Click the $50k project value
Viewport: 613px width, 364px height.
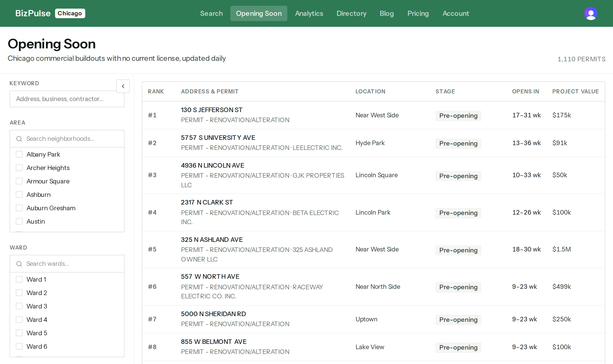560,175
